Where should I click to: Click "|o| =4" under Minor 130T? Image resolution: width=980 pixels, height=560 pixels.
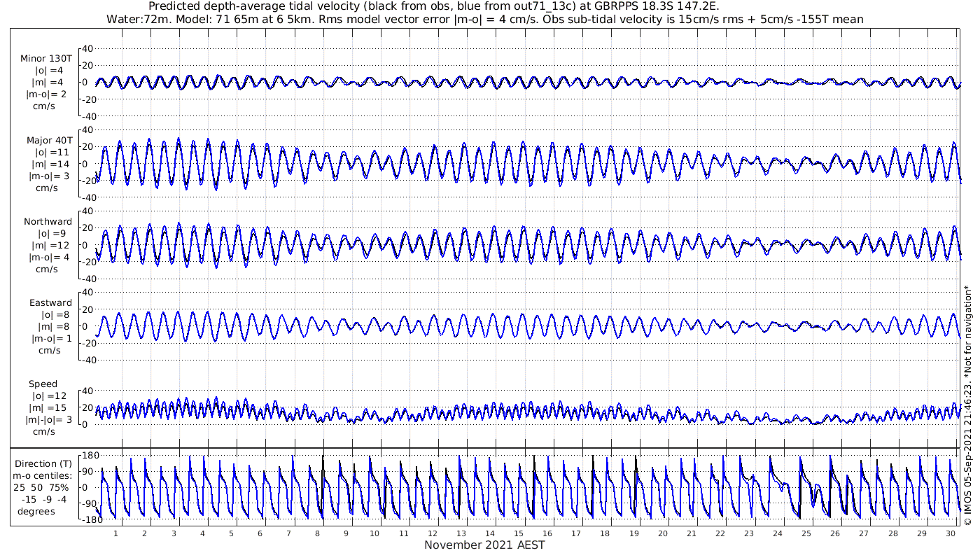pos(49,71)
